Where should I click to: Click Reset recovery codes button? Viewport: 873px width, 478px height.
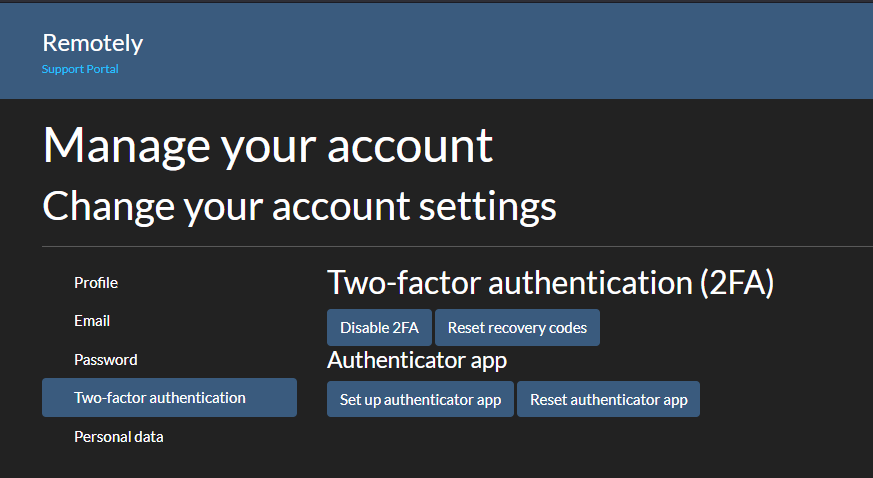click(517, 328)
